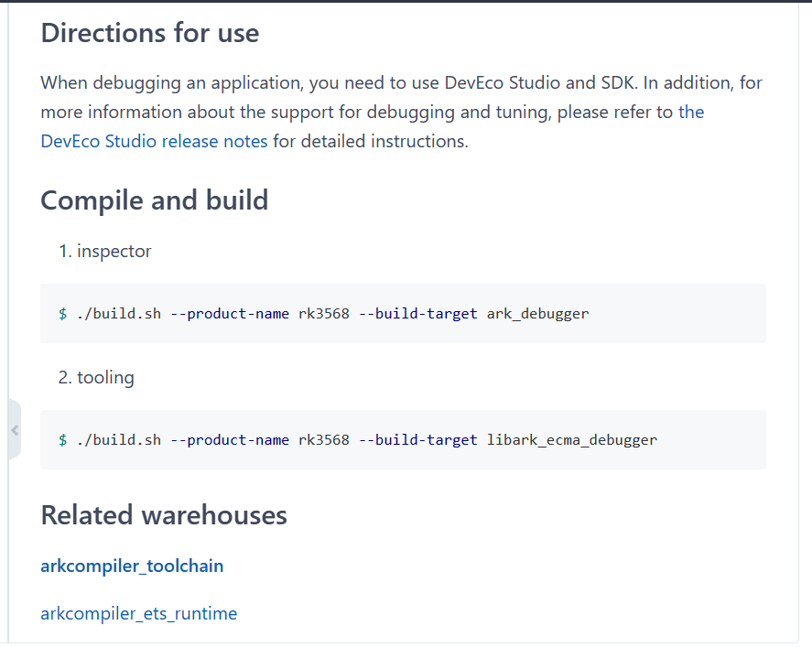Click the "1. inspector" list item
The image size is (812, 647).
pos(104,251)
